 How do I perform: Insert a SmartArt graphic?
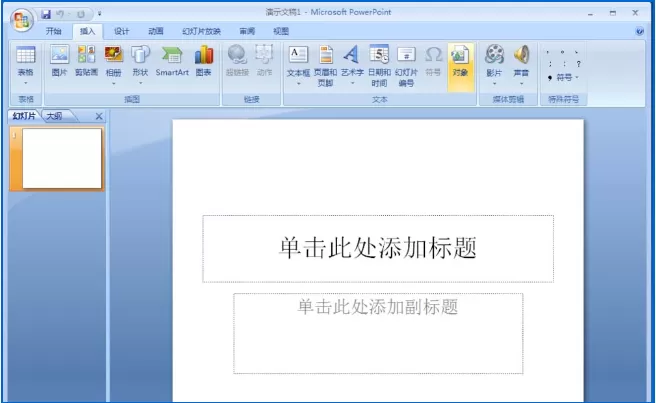[x=172, y=61]
